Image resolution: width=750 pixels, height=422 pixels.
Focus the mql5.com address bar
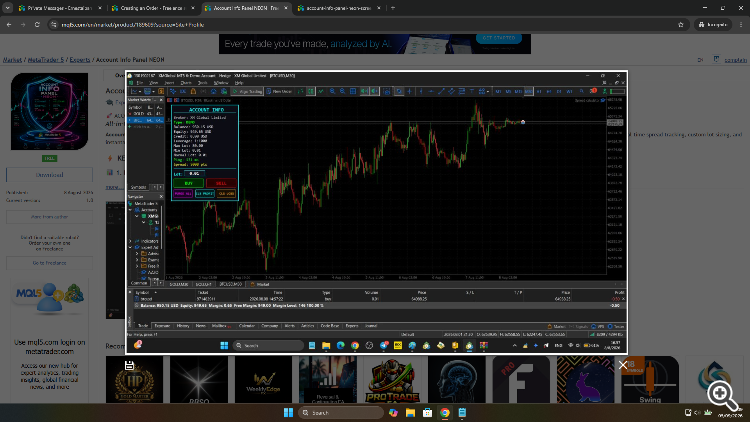tap(364, 24)
